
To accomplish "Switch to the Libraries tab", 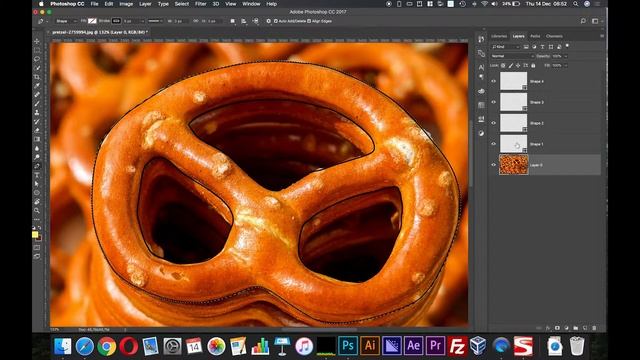I will [x=499, y=36].
